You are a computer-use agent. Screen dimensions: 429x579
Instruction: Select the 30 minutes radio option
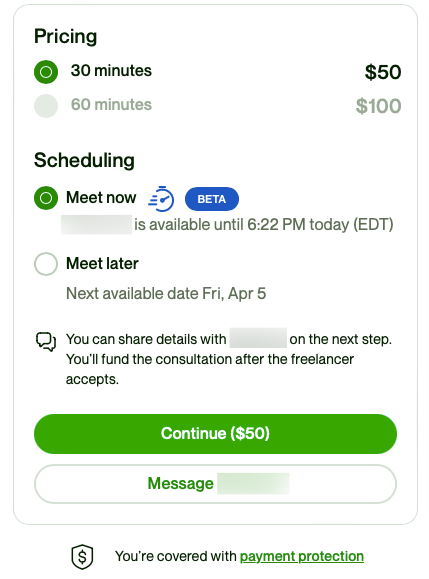46,72
